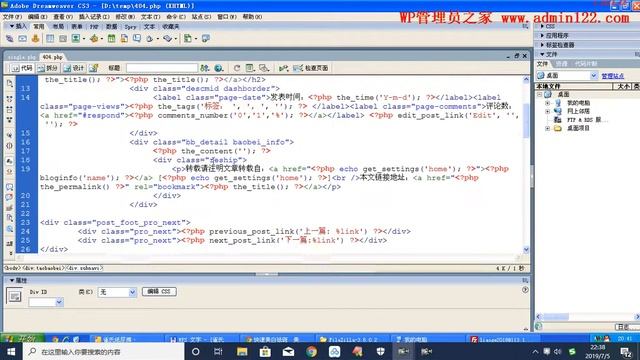Click the server-side include icon
Screen dimensions: 640x360
(x=124, y=39)
